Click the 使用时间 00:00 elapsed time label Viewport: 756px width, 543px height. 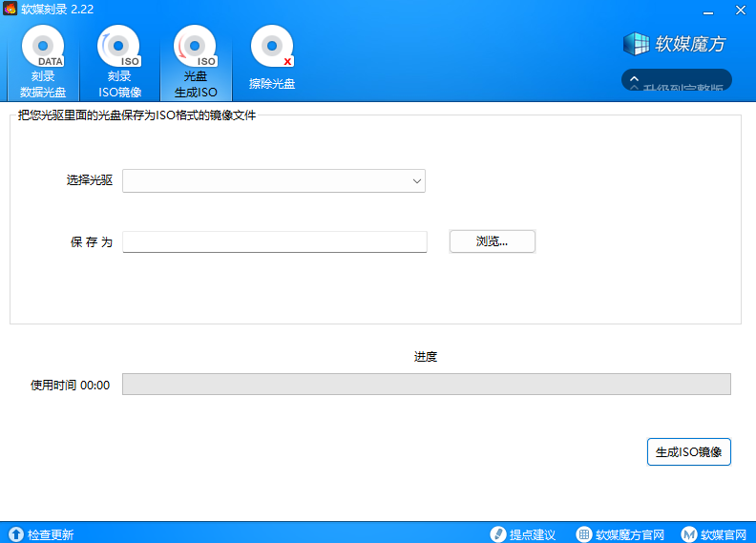(x=71, y=386)
